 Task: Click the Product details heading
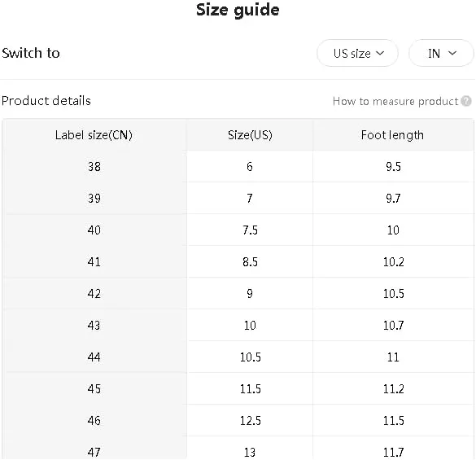(46, 101)
